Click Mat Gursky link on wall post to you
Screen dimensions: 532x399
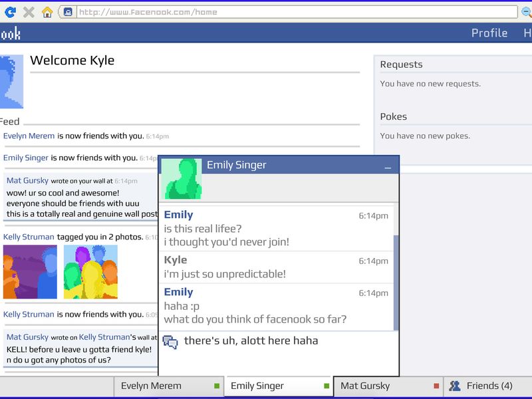tap(27, 180)
